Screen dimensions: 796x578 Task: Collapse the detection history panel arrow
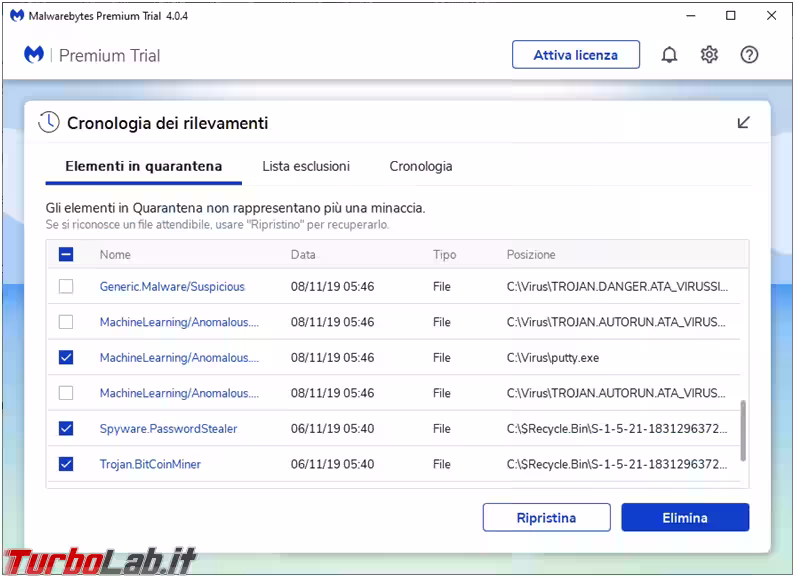click(x=743, y=122)
